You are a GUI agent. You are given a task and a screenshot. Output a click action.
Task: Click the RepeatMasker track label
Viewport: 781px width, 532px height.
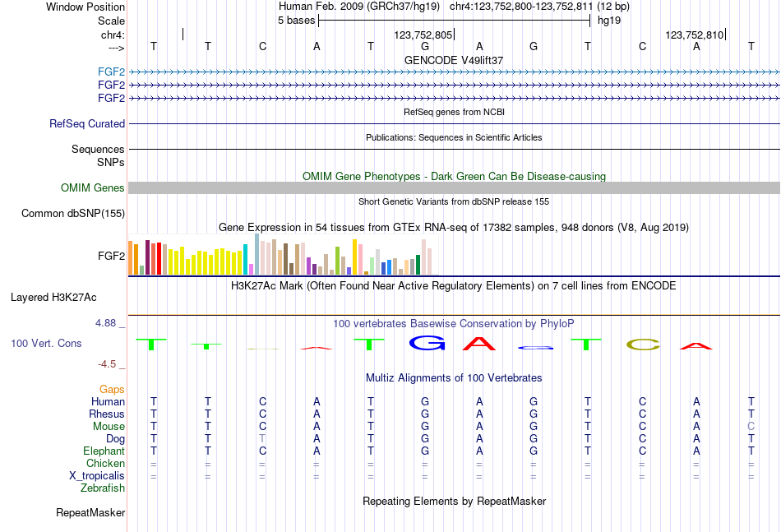pos(90,512)
